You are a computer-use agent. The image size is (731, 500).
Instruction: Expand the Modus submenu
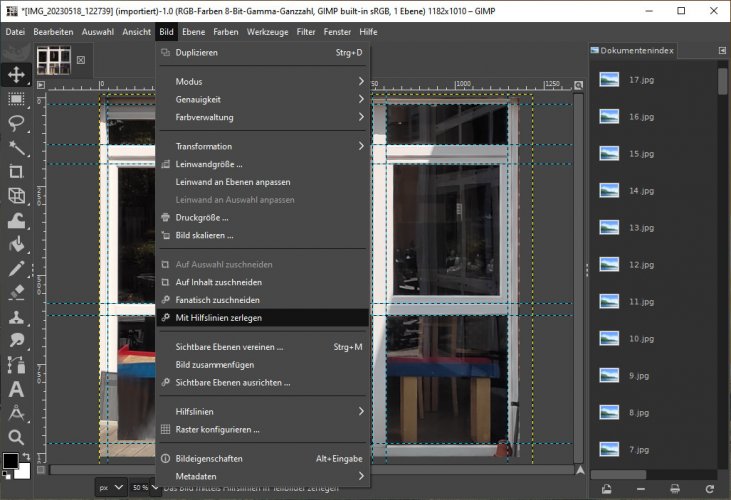pyautogui.click(x=263, y=82)
